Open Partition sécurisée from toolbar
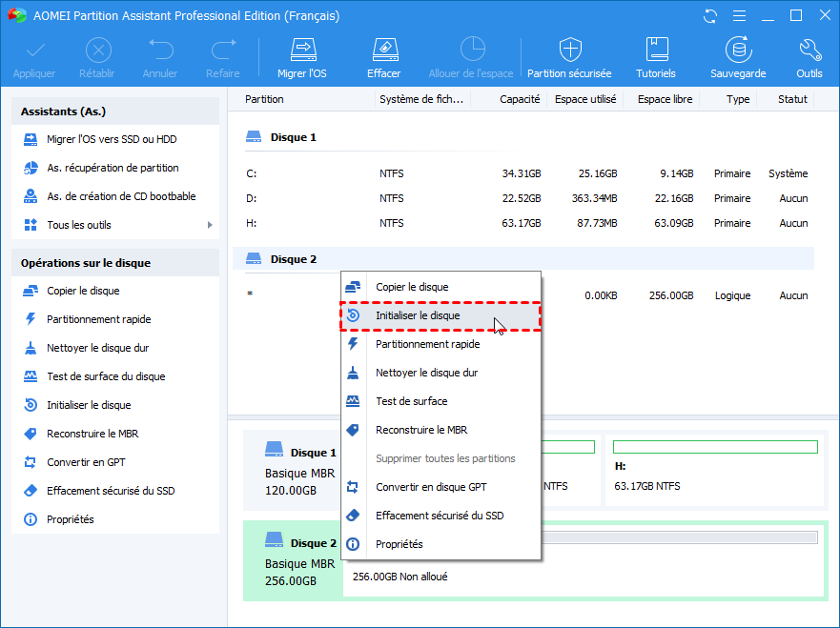Viewport: 840px width, 628px height. point(570,50)
